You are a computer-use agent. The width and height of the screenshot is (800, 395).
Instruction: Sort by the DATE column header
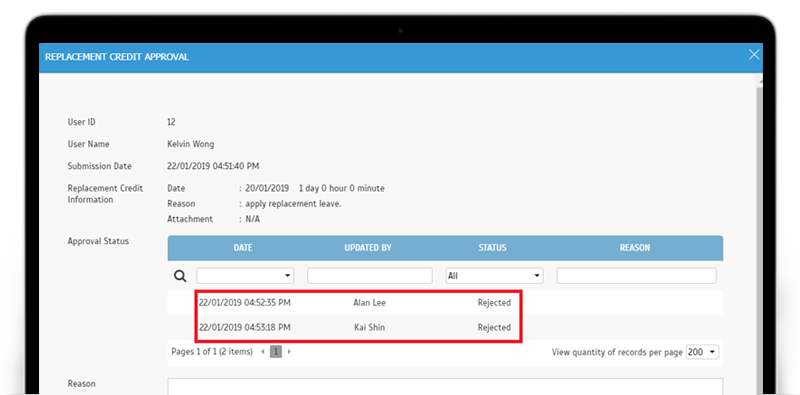243,248
